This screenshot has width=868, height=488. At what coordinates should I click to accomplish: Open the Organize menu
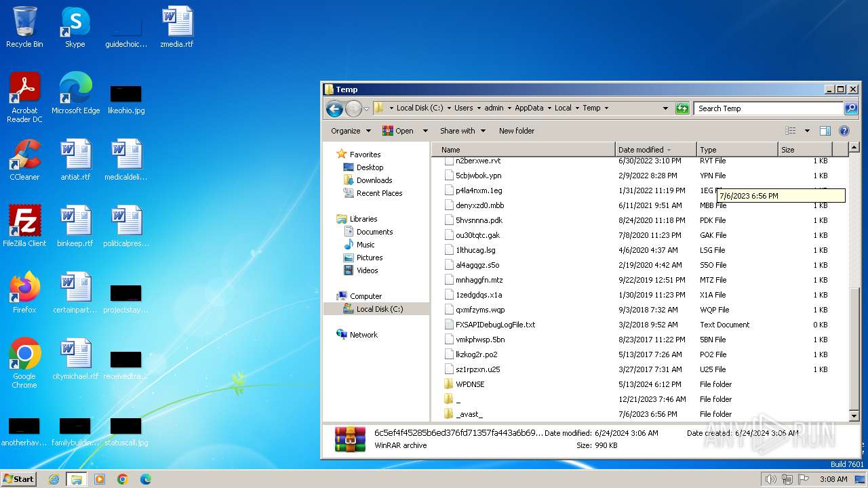(351, 131)
